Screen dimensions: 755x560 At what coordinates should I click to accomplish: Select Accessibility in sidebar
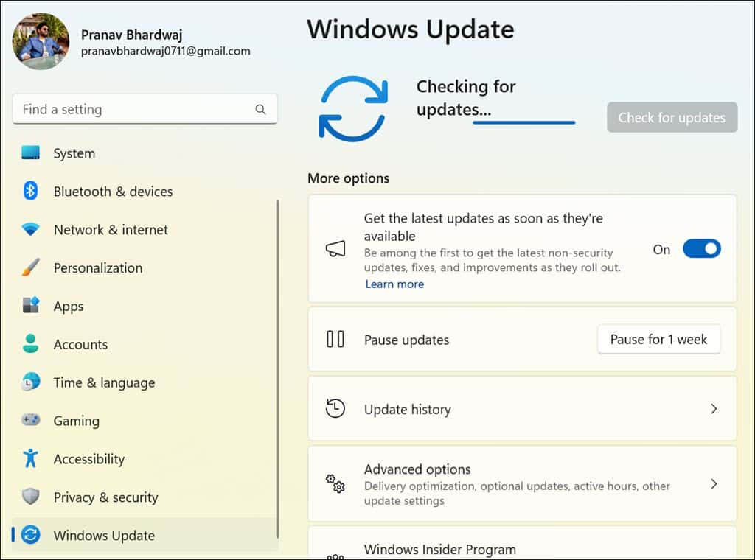pos(145,458)
